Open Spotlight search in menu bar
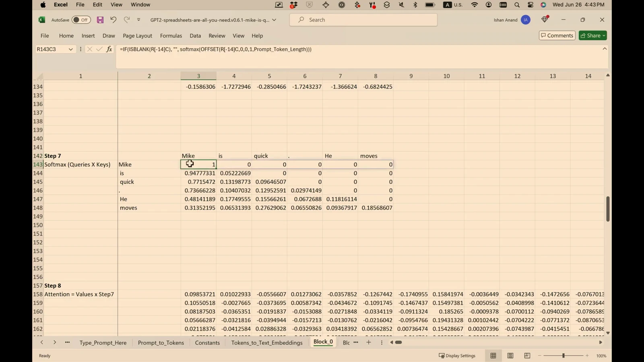The image size is (644, 362). click(x=517, y=5)
